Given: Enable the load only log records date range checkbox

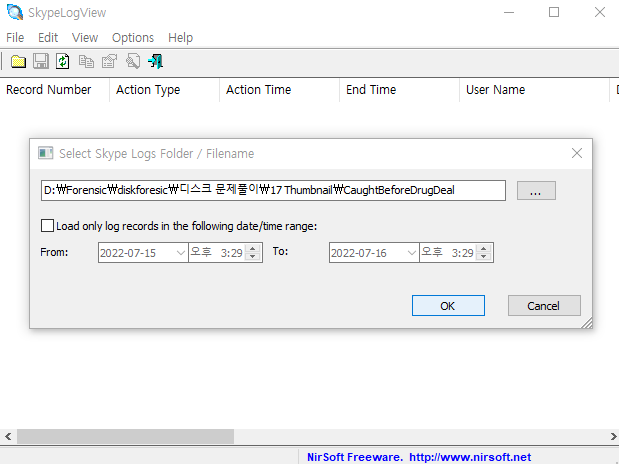Looking at the screenshot, I should point(47,226).
